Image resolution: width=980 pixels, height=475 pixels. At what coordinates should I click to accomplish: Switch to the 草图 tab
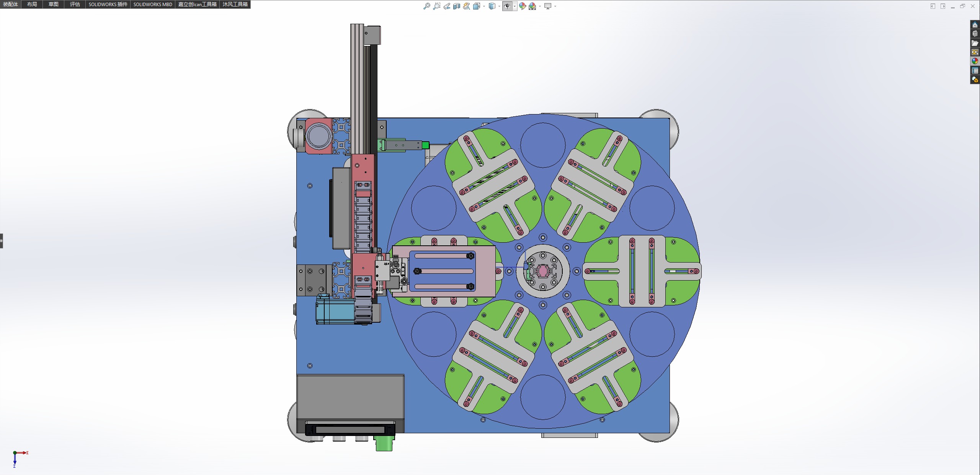click(53, 4)
